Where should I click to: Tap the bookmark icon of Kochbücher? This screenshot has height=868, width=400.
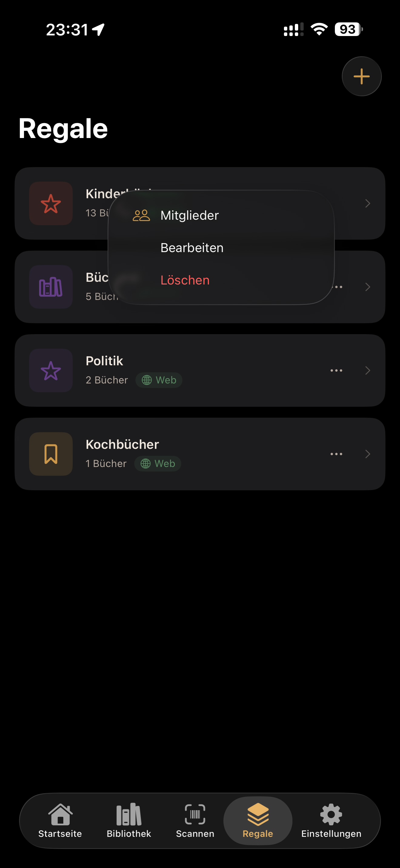click(x=51, y=454)
